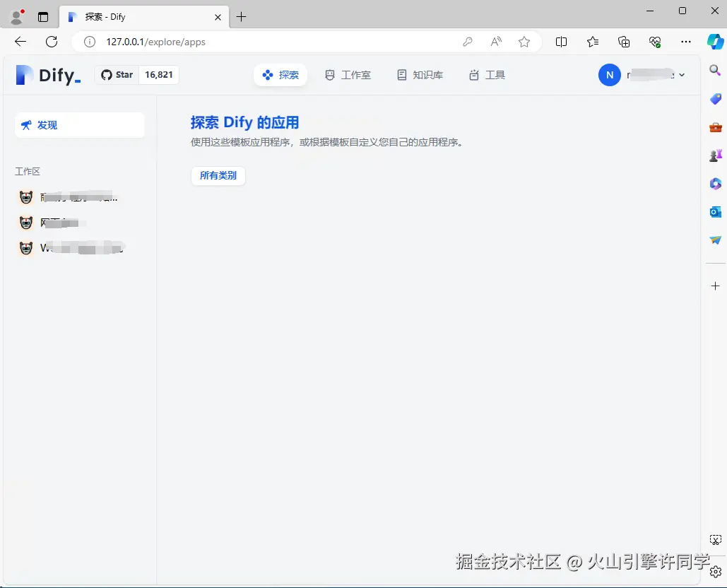The image size is (727, 588).
Task: Select the 工作室 section icon
Action: click(330, 74)
